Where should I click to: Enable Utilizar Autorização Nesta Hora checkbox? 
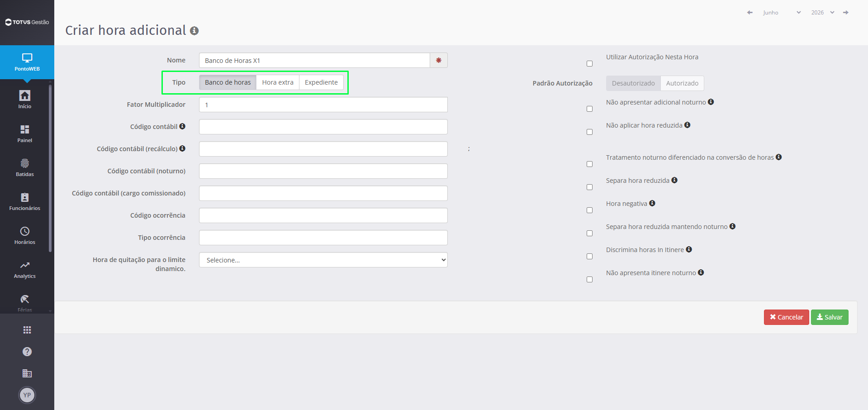[x=589, y=64]
